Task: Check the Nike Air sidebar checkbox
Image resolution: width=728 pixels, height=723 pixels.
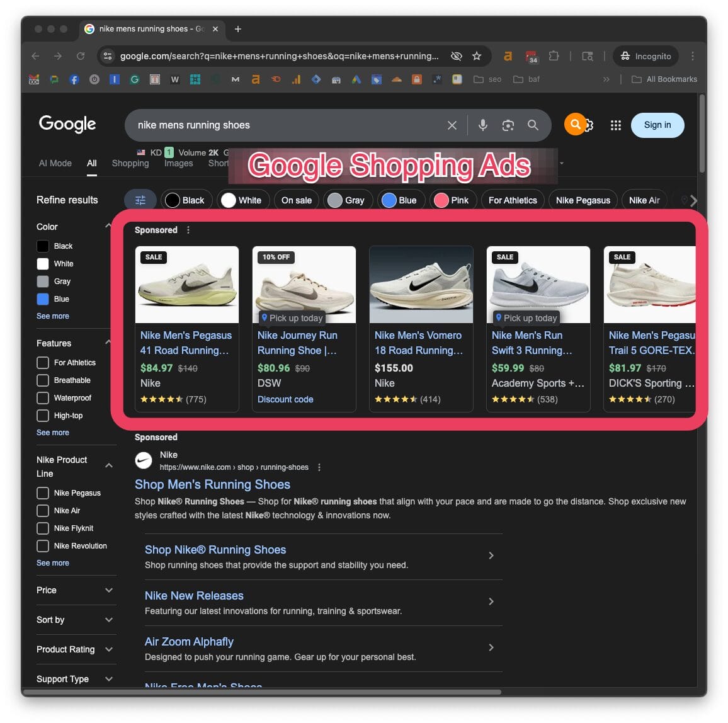Action: click(43, 511)
